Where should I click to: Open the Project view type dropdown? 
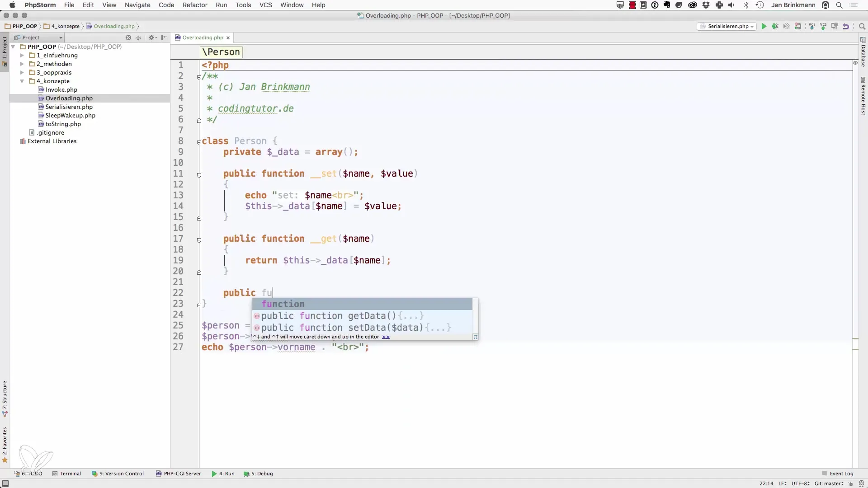pos(38,38)
